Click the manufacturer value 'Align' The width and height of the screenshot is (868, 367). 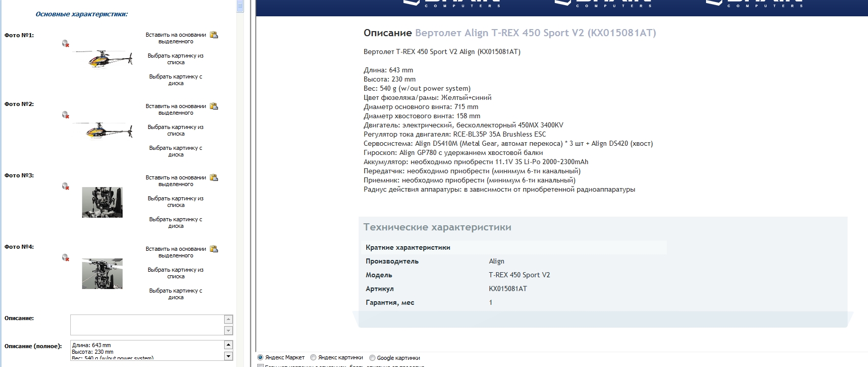[x=497, y=261]
